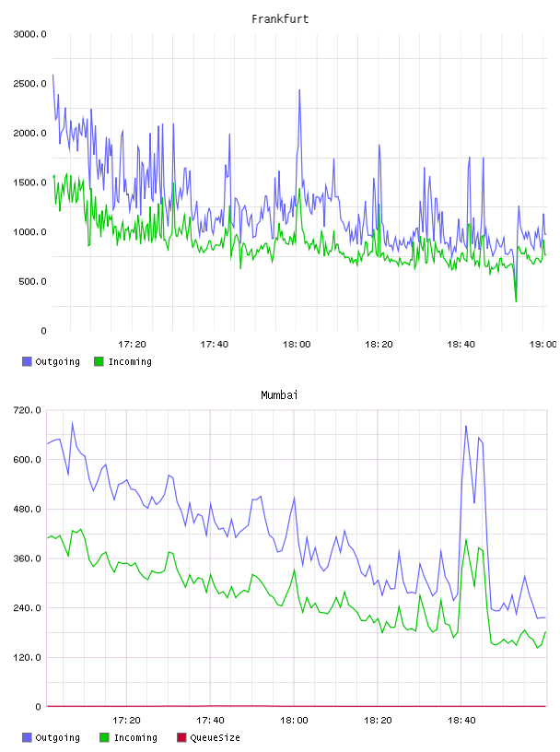560x752 pixels.
Task: Click the 1500.0 y-axis label on Frankfurt
Action: click(x=29, y=182)
